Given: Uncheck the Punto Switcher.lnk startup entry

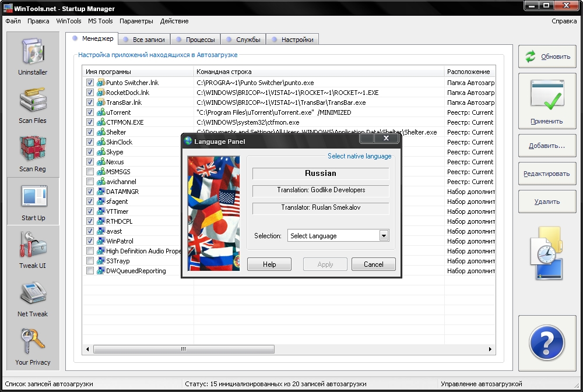Looking at the screenshot, I should click(90, 83).
